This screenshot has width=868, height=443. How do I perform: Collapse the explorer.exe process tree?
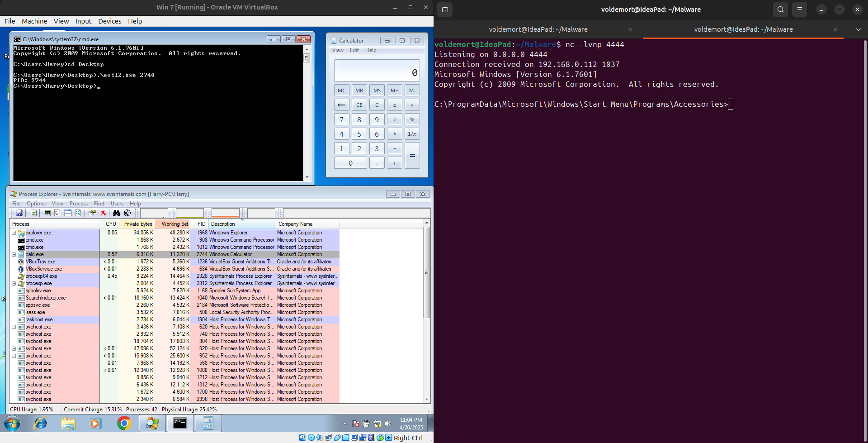tap(14, 233)
